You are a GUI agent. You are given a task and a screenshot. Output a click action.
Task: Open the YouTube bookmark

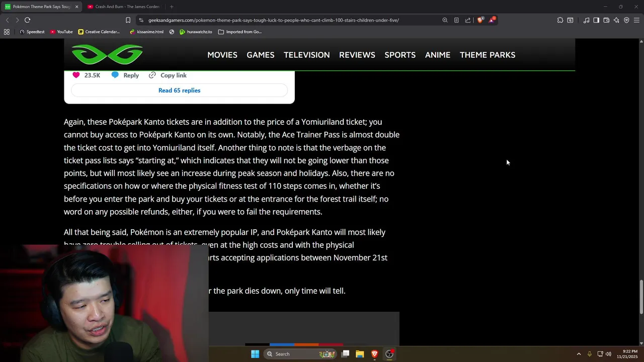[x=61, y=32]
